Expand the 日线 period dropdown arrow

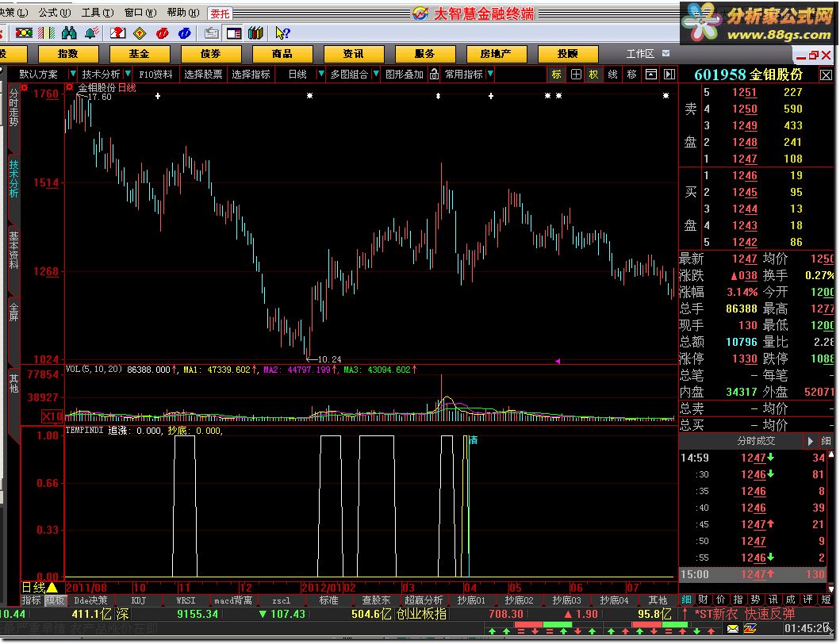(321, 74)
